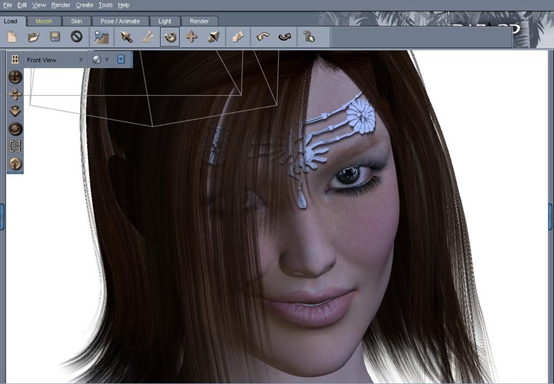554x384 pixels.
Task: Open the Edit menu
Action: point(22,5)
